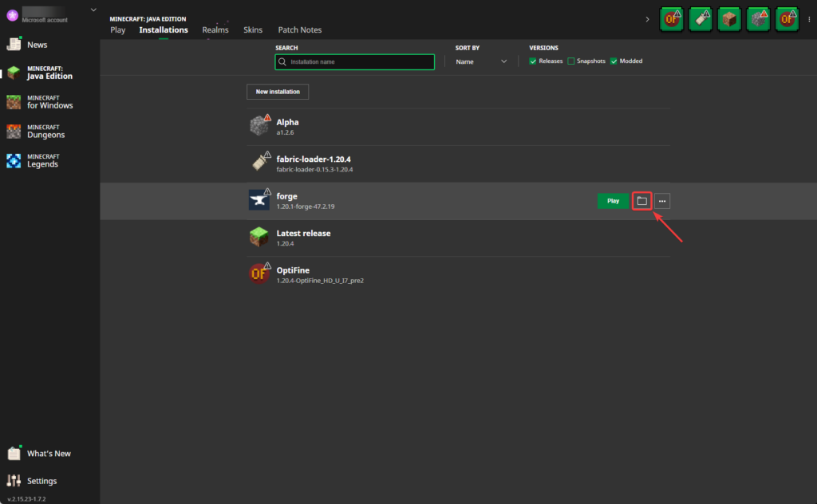Image resolution: width=817 pixels, height=504 pixels.
Task: Select the fabric-loader axe icon top right
Action: [x=701, y=18]
